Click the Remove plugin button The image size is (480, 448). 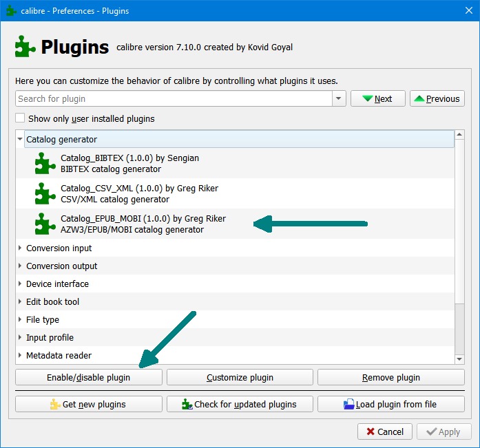[x=391, y=377]
